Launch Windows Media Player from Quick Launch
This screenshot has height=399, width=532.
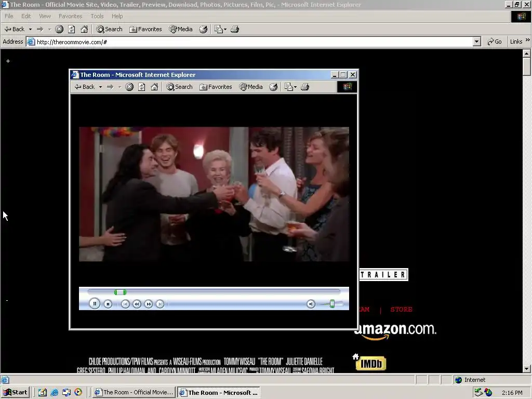78,392
